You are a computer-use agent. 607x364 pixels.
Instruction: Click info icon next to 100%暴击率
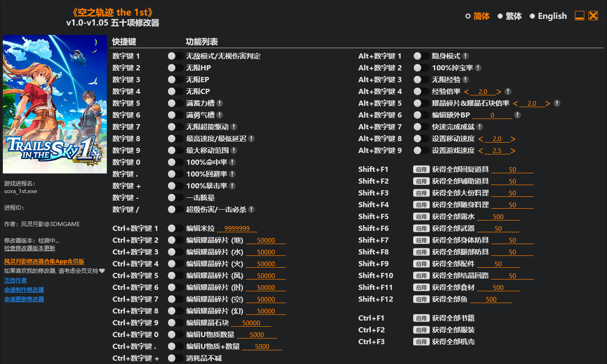pyautogui.click(x=232, y=186)
